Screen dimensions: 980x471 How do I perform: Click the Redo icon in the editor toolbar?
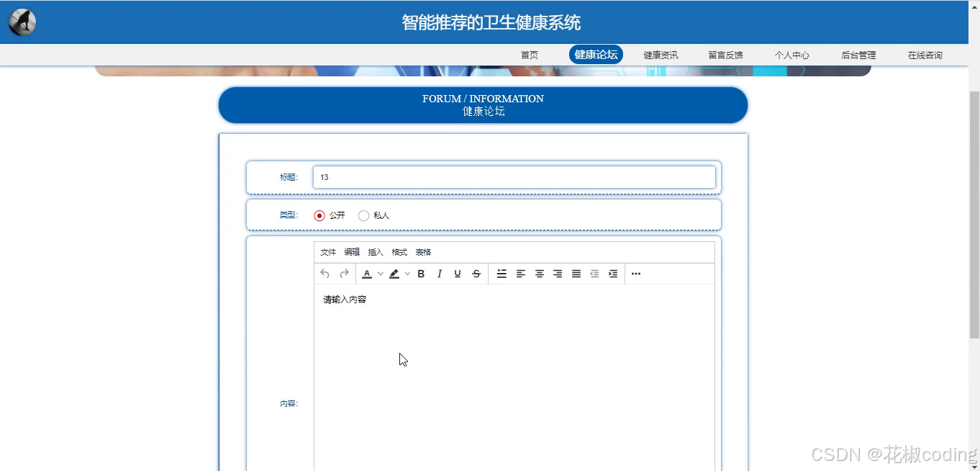coord(343,274)
